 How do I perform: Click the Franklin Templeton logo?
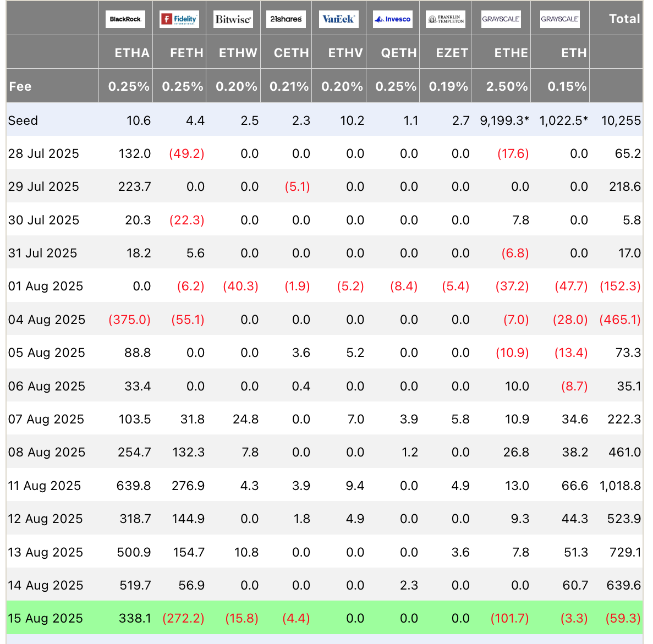click(446, 19)
